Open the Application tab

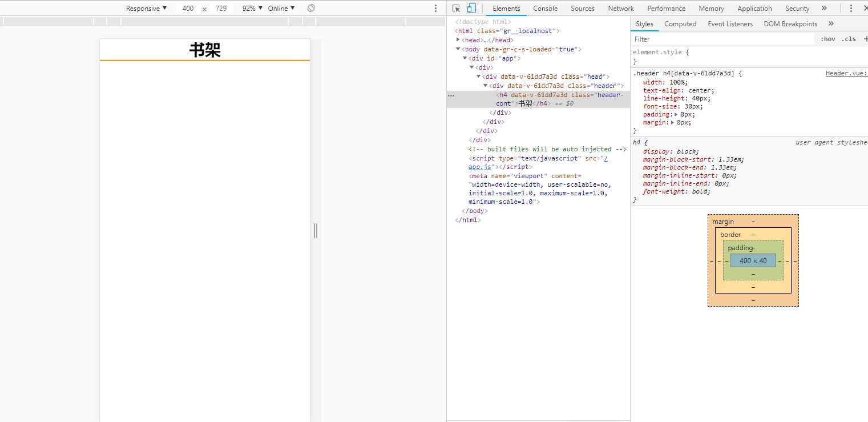point(754,8)
